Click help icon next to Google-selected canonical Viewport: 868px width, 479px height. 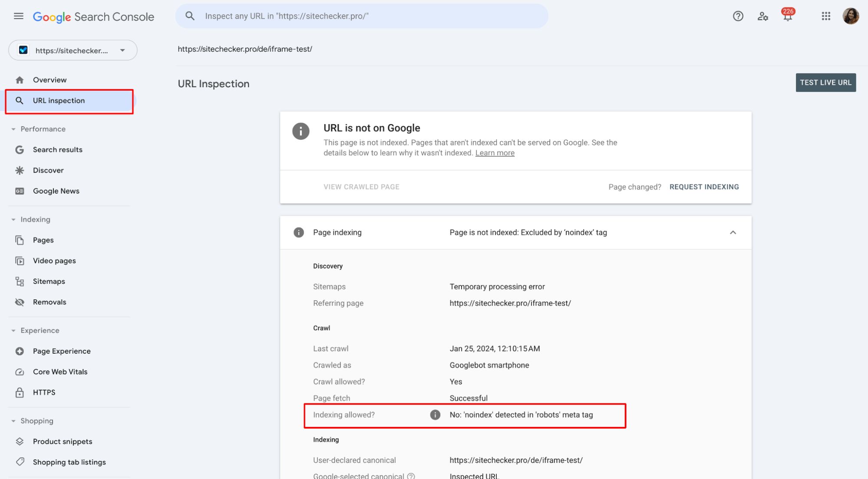coord(411,476)
